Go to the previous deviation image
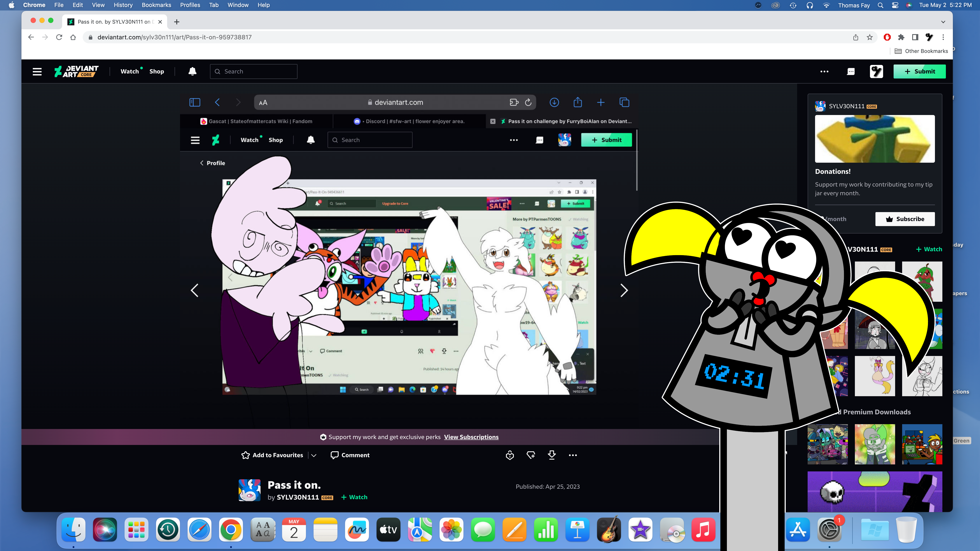Viewport: 980px width, 551px height. (x=194, y=291)
